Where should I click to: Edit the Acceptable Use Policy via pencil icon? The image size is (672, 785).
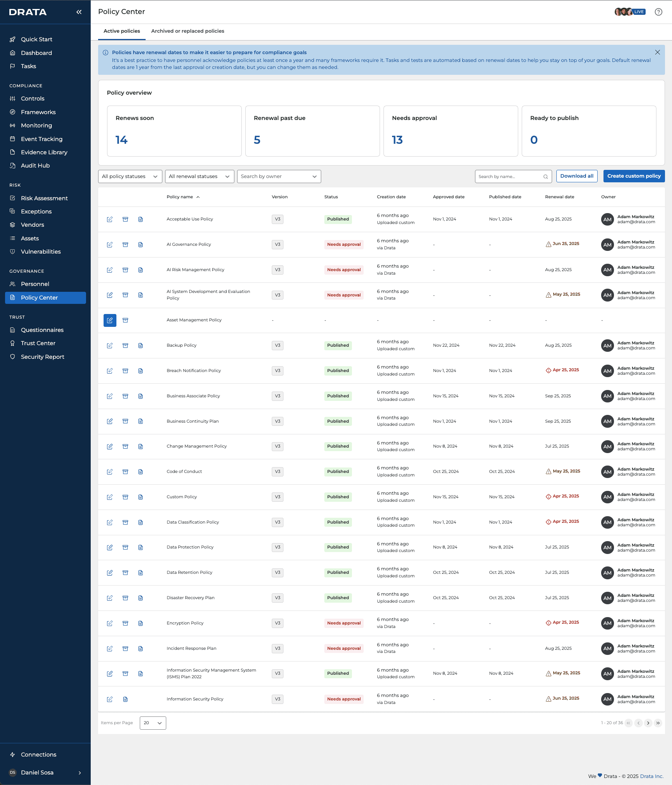click(110, 219)
